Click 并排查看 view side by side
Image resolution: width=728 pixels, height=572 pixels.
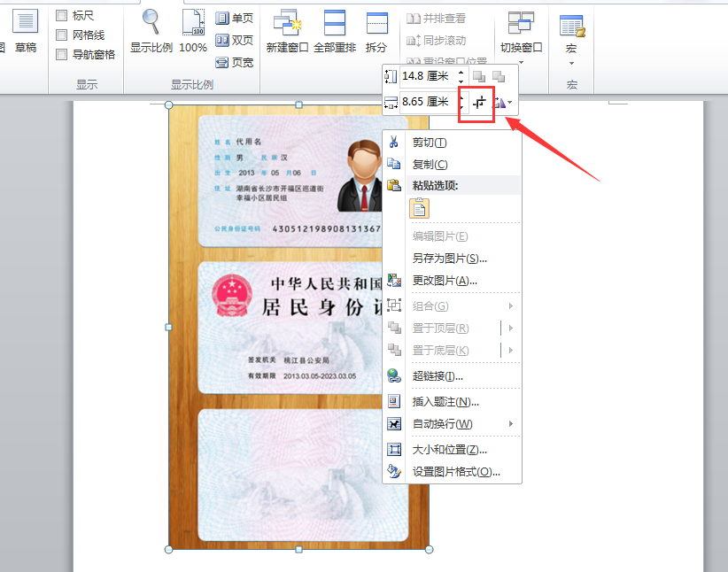click(x=436, y=18)
